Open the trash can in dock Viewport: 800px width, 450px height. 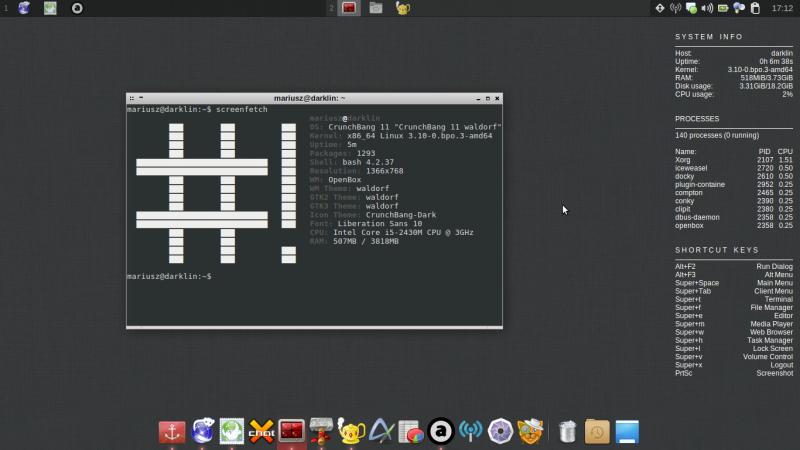coord(567,431)
